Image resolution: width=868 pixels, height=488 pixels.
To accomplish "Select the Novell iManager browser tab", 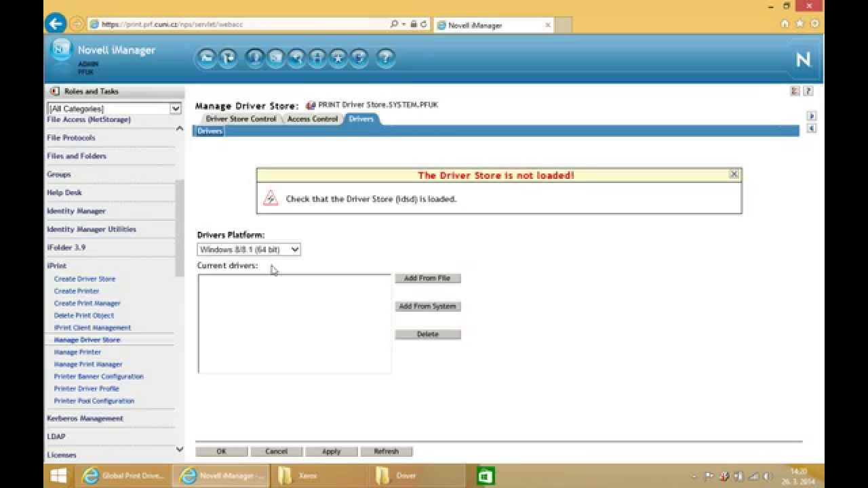I will click(494, 25).
